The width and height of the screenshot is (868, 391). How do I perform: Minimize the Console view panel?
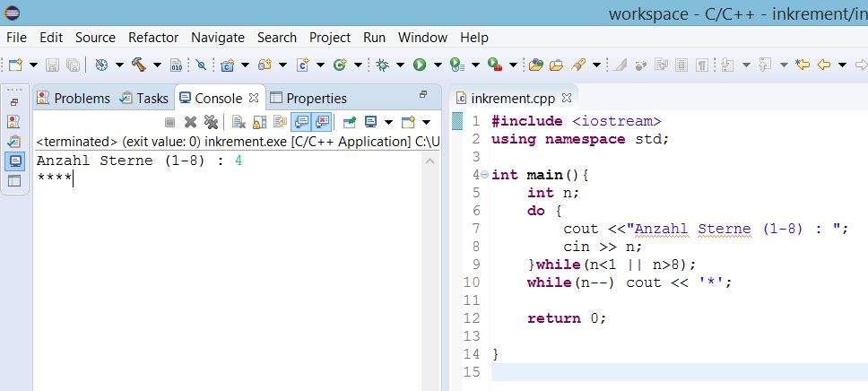pyautogui.click(x=423, y=95)
